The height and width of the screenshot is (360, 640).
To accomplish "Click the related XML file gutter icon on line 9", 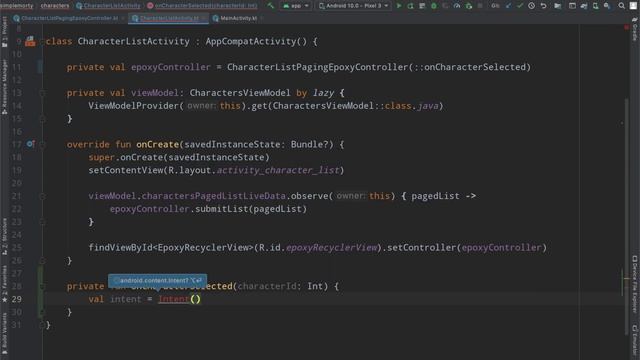I will [x=30, y=41].
